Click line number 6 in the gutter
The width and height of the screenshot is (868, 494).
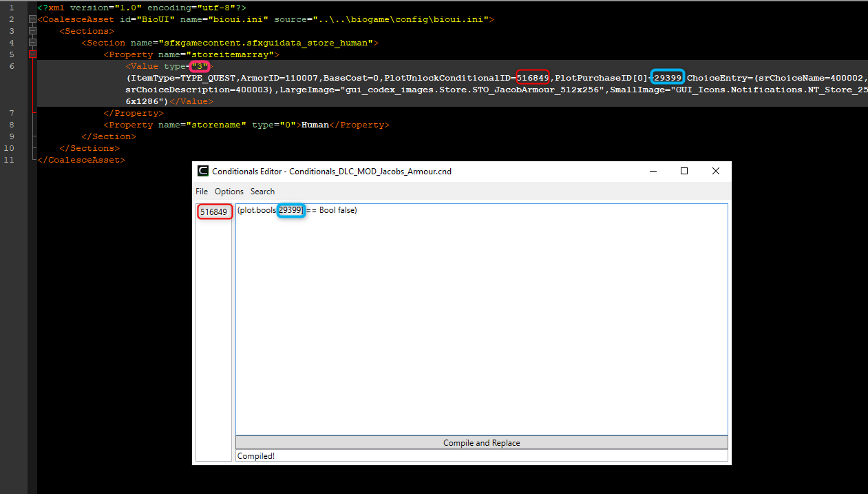point(12,66)
